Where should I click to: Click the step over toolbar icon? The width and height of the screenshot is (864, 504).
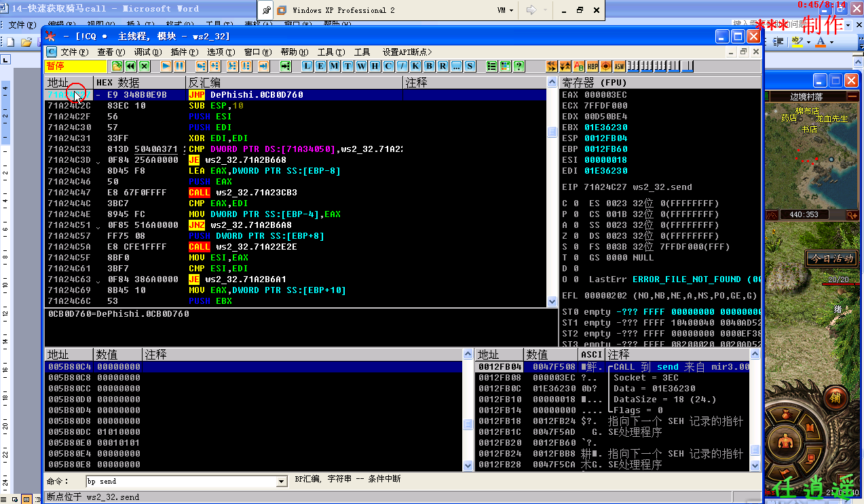point(214,66)
